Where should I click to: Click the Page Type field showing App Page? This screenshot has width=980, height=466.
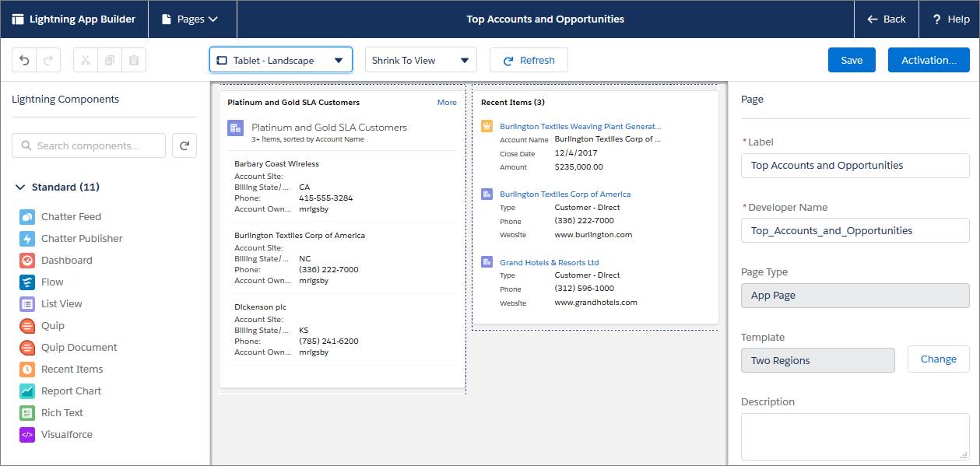855,296
